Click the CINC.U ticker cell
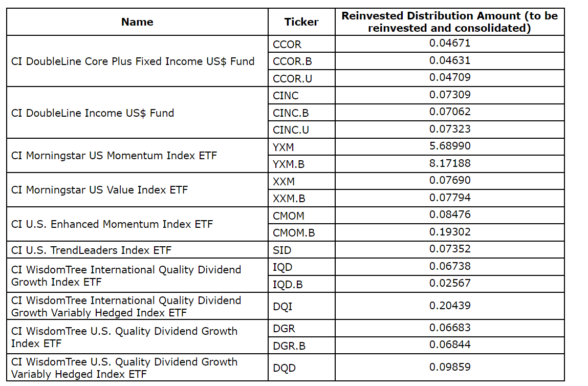The width and height of the screenshot is (588, 386). (x=291, y=130)
